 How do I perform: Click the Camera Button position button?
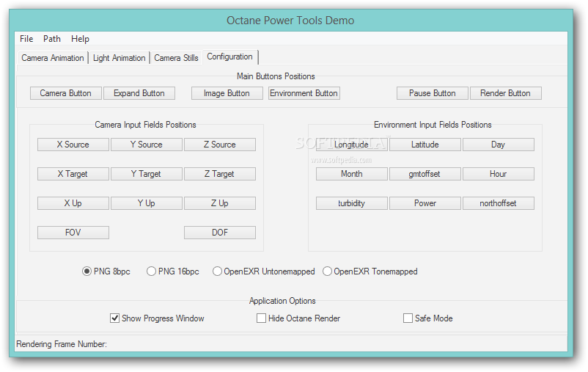click(x=66, y=93)
